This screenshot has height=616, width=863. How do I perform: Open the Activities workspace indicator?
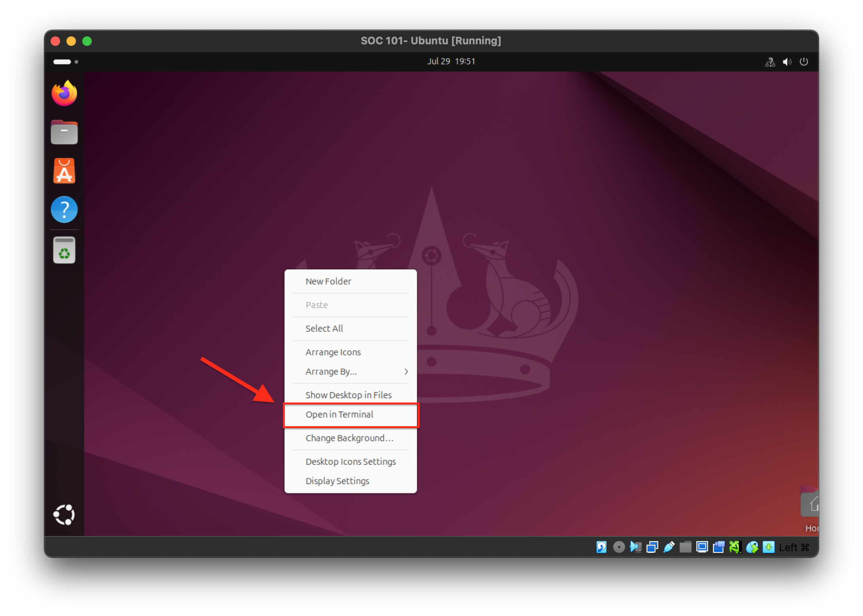click(x=66, y=62)
